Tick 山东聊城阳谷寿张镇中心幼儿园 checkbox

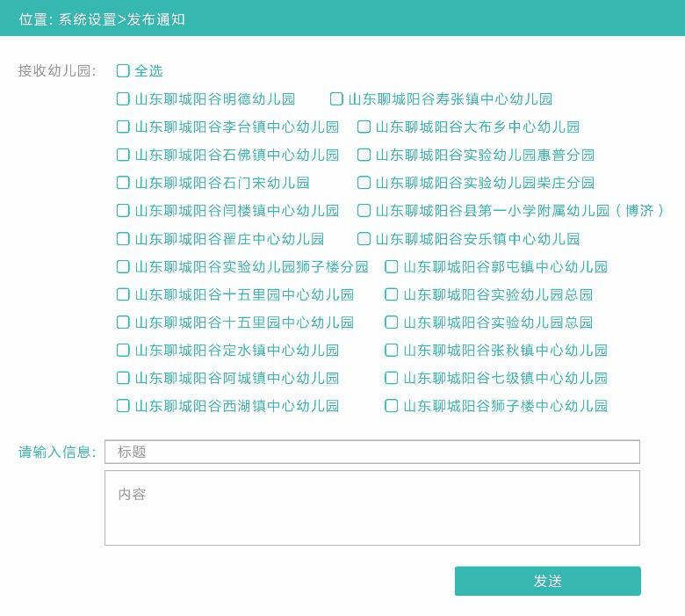click(336, 98)
